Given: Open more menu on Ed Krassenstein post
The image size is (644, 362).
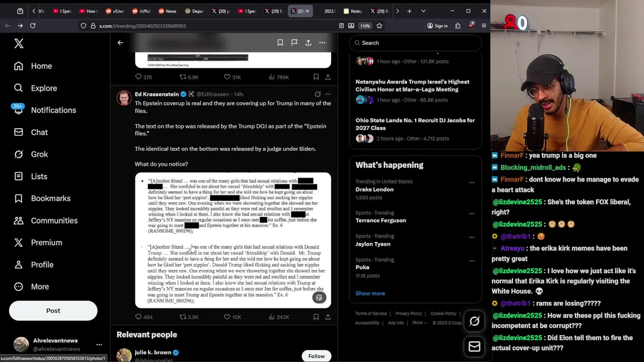Looking at the screenshot, I should click(328, 94).
